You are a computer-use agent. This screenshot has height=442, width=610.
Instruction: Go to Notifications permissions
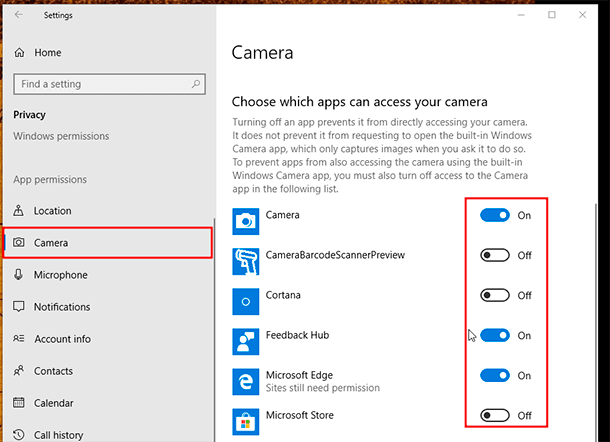tap(62, 307)
